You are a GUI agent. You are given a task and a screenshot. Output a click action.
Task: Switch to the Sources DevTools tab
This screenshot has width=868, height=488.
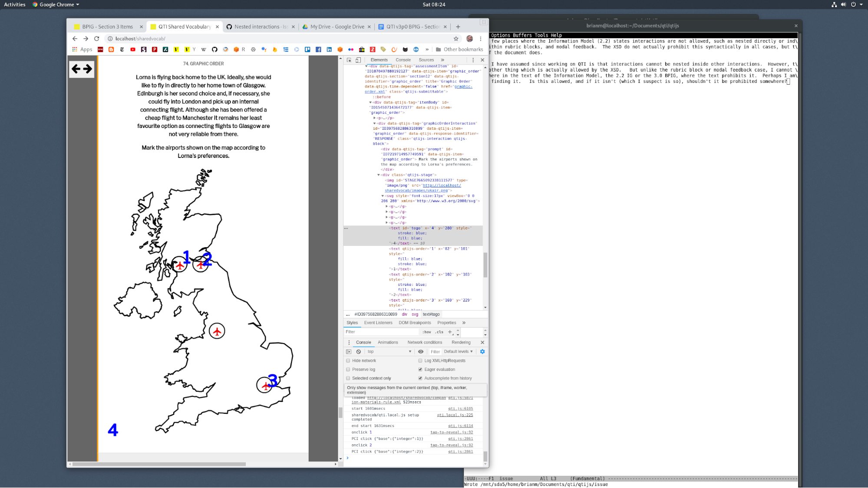(426, 60)
